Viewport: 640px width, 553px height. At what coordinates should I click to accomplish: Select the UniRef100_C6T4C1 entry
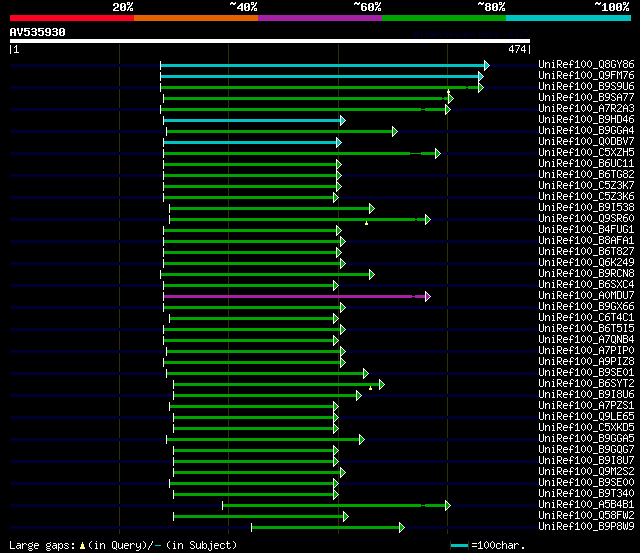pyautogui.click(x=586, y=318)
